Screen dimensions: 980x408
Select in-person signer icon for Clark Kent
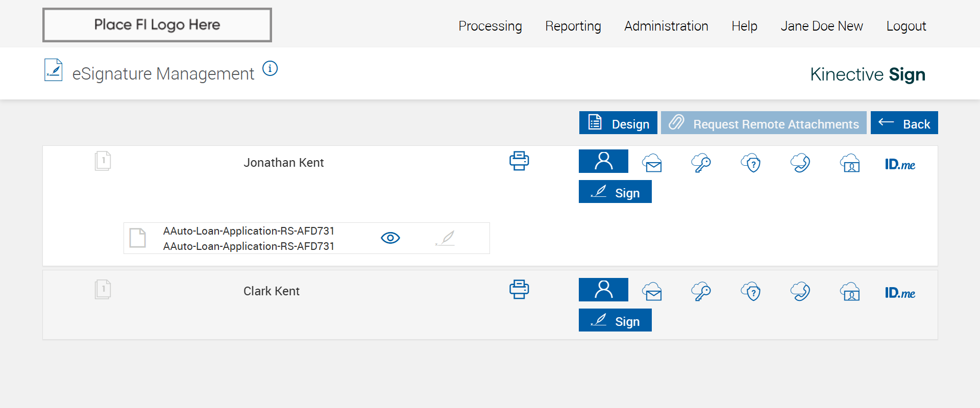[x=603, y=290]
